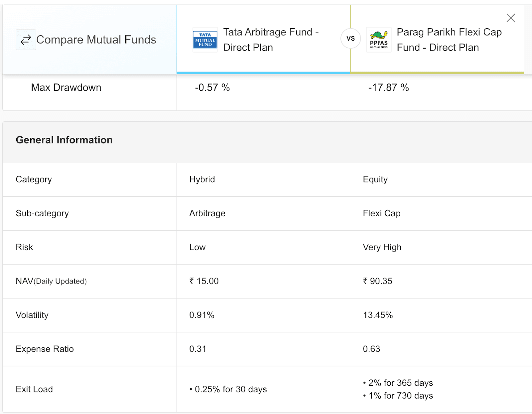
Task: Click the 'Very High' risk value
Action: 382,247
